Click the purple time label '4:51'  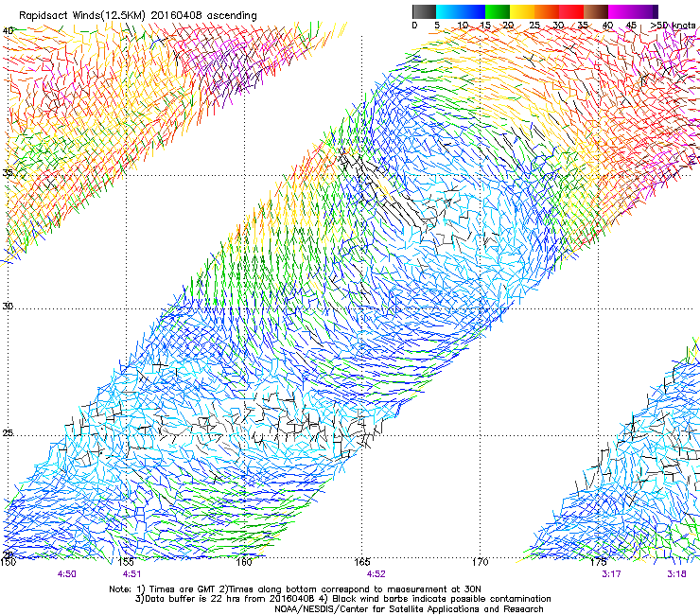click(131, 574)
